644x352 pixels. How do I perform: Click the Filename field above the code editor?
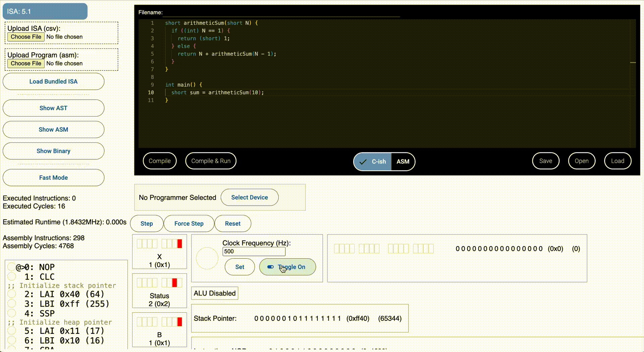click(x=282, y=13)
